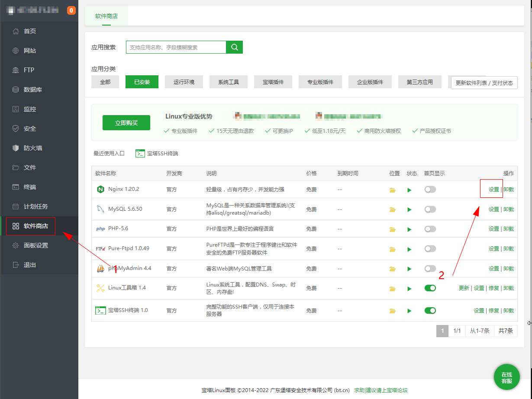Open the Linux工具箱 folder icon
Image resolution: width=532 pixels, height=399 pixels.
tap(393, 288)
